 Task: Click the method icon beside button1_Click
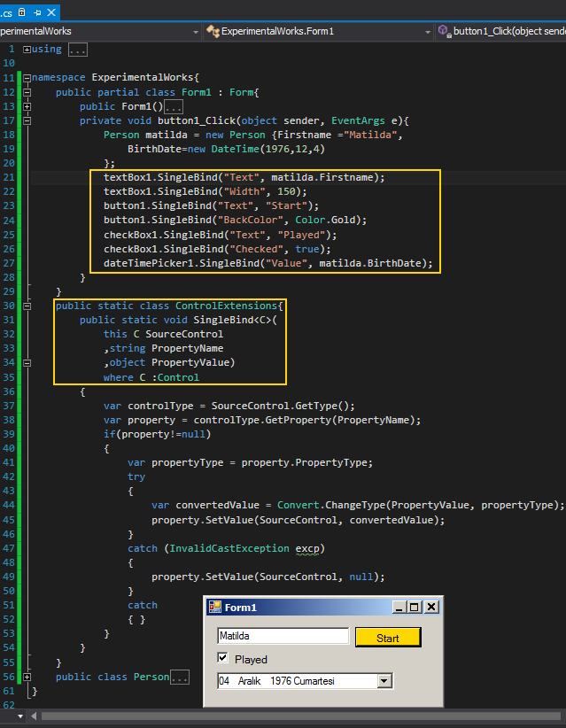[x=444, y=31]
